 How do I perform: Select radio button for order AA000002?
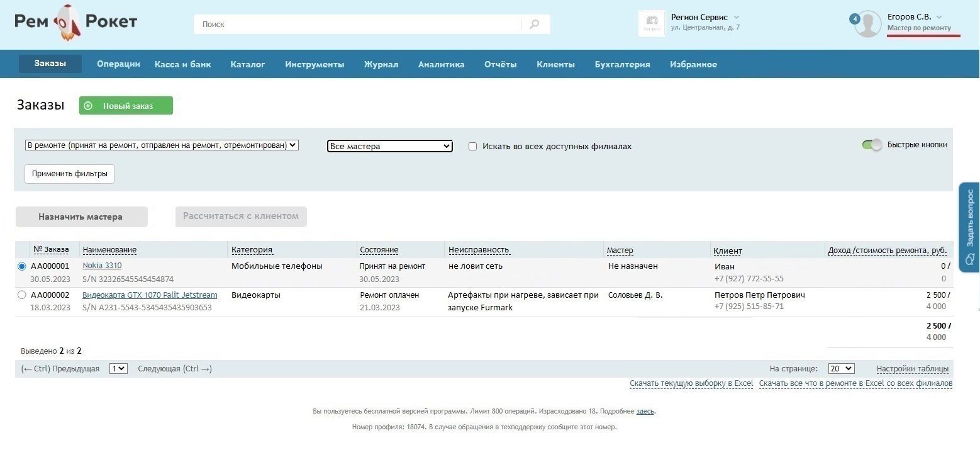22,295
